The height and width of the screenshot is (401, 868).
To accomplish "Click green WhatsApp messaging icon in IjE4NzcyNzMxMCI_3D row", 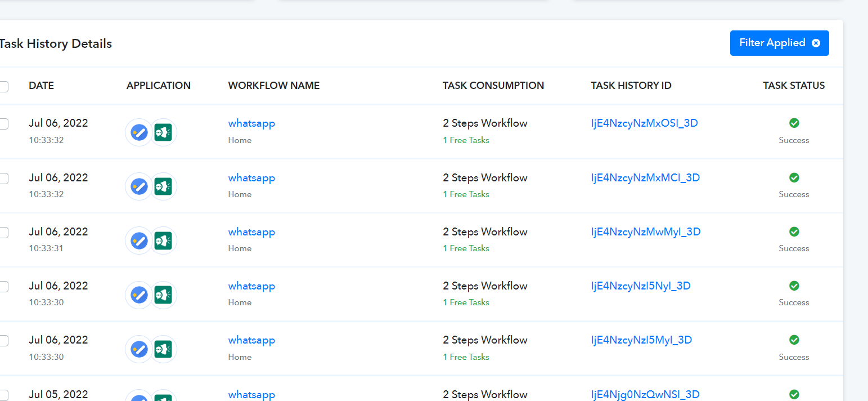I will pos(163,186).
